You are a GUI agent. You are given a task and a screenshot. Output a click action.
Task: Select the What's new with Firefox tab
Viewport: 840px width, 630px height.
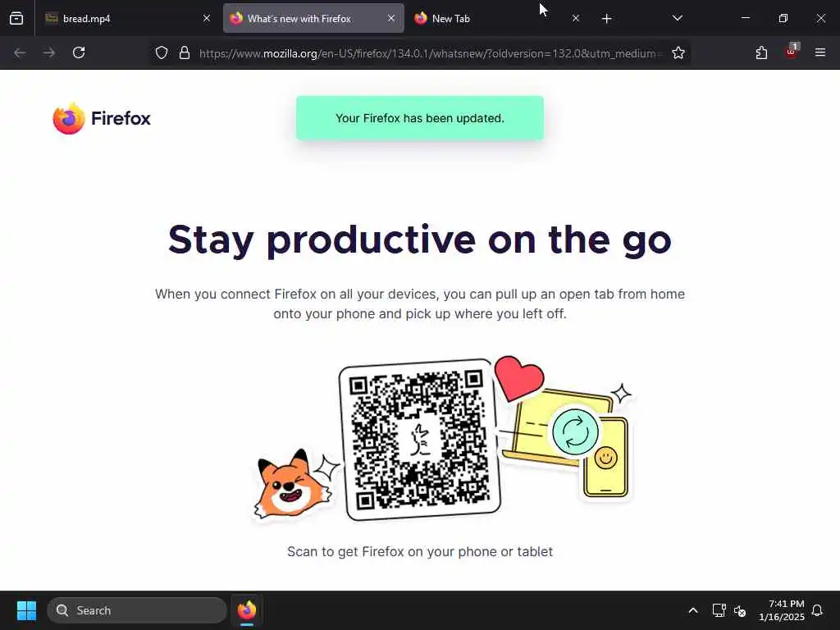tap(313, 18)
